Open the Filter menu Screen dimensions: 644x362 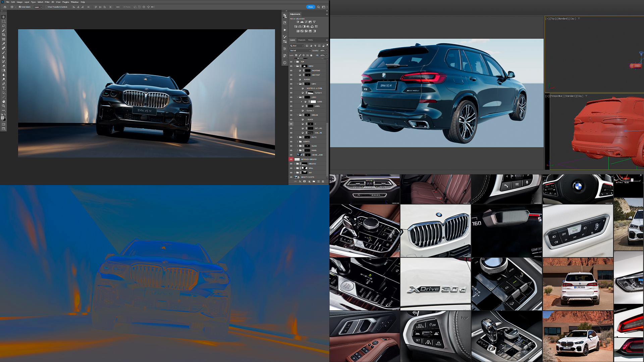(47, 2)
